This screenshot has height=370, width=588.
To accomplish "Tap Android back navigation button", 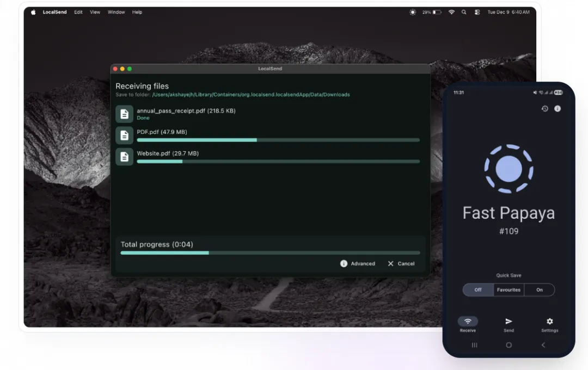I will [x=543, y=345].
